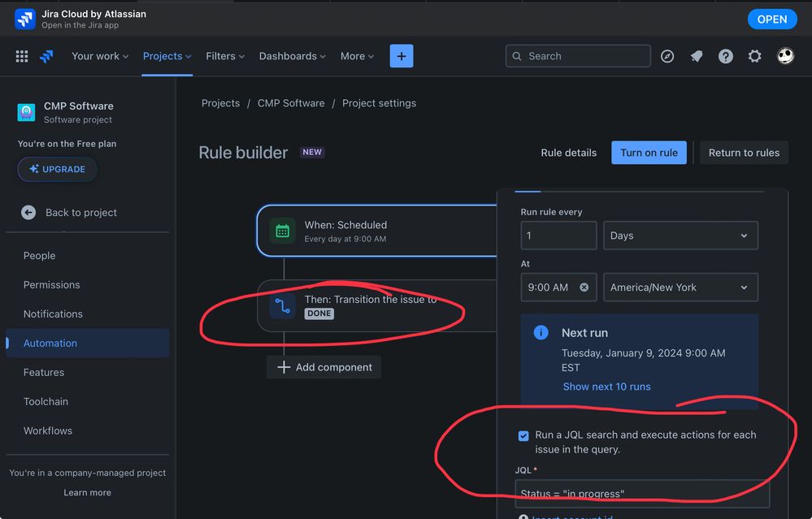Image resolution: width=812 pixels, height=519 pixels.
Task: Open the help question mark icon
Action: tap(726, 56)
